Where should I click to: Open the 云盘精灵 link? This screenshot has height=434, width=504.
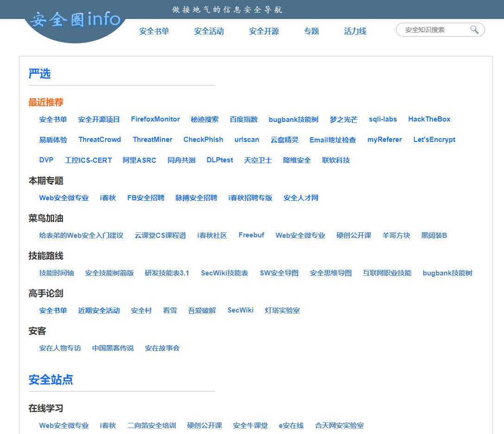coord(285,140)
